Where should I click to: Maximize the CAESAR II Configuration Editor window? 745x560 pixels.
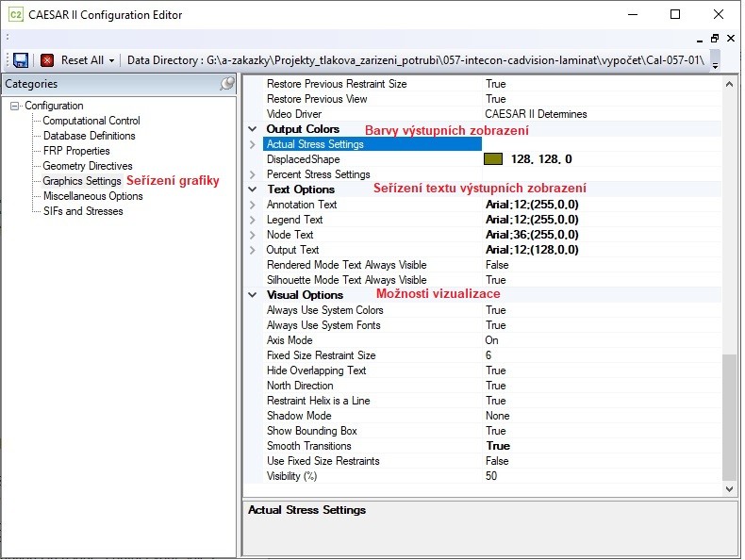click(x=675, y=15)
